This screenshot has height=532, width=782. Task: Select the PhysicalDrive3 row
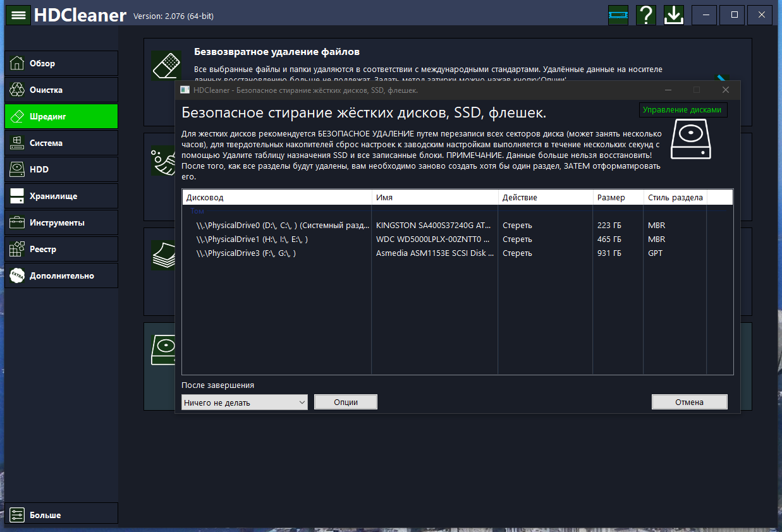coord(457,253)
